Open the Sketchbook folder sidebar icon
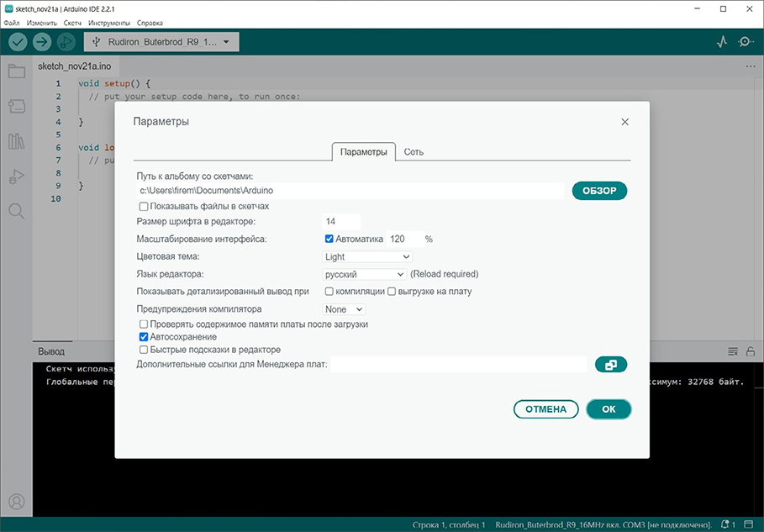Viewport: 764px width, 532px height. coord(17,71)
